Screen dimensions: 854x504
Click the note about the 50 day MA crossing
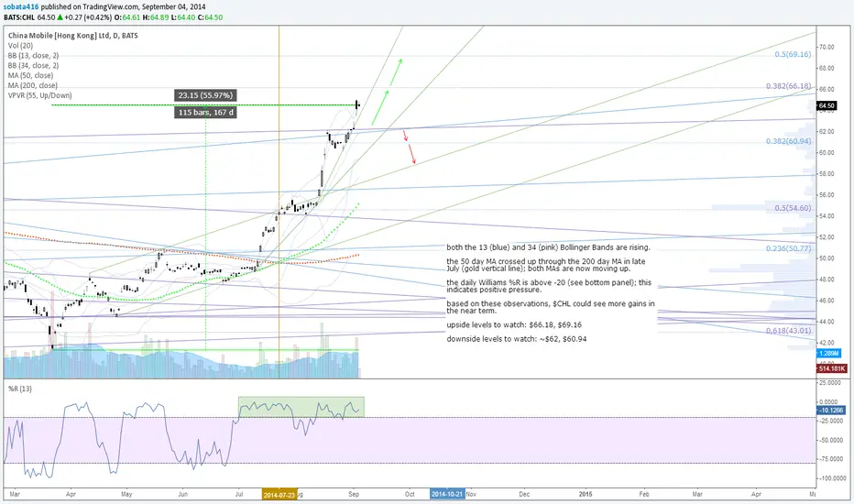tap(546, 265)
